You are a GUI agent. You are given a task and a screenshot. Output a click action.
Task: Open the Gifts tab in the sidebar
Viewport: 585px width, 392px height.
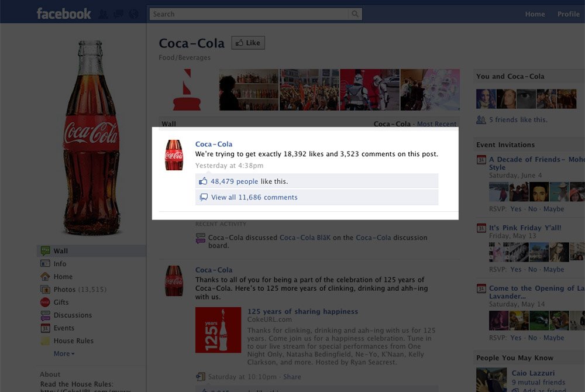pyautogui.click(x=61, y=302)
